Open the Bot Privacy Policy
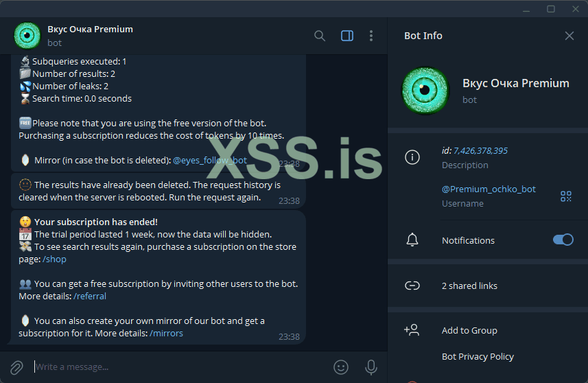Screen dimensions: 588x383 [478, 357]
